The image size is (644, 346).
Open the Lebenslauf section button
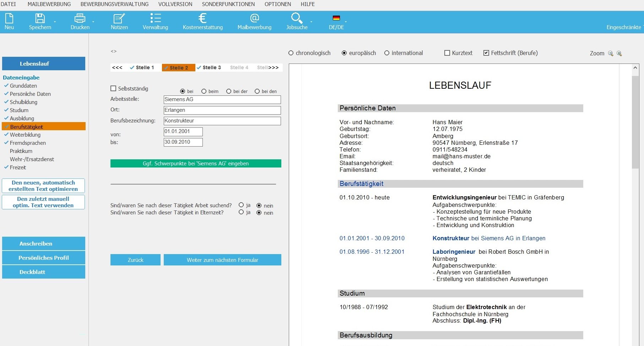[x=44, y=64]
